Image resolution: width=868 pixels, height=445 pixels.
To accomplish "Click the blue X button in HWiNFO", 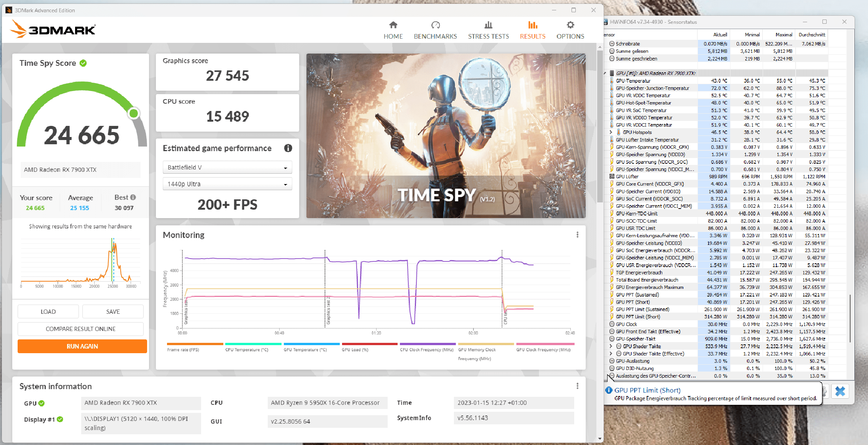I will pyautogui.click(x=840, y=391).
